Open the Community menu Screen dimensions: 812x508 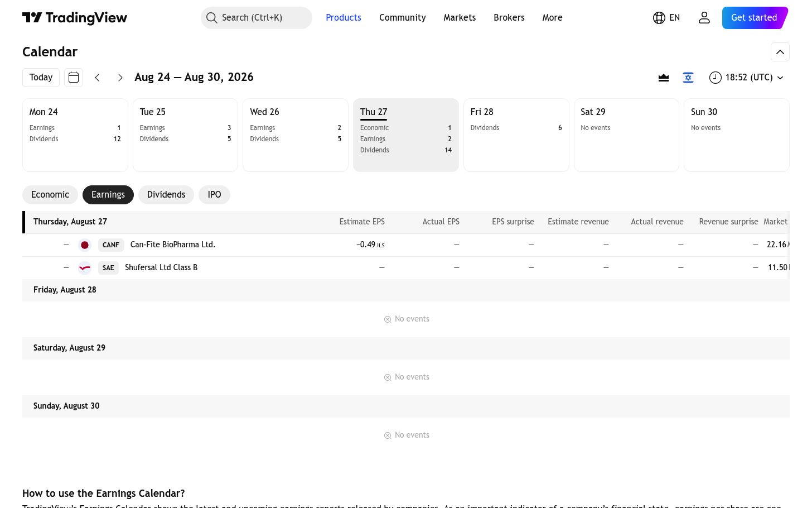403,18
